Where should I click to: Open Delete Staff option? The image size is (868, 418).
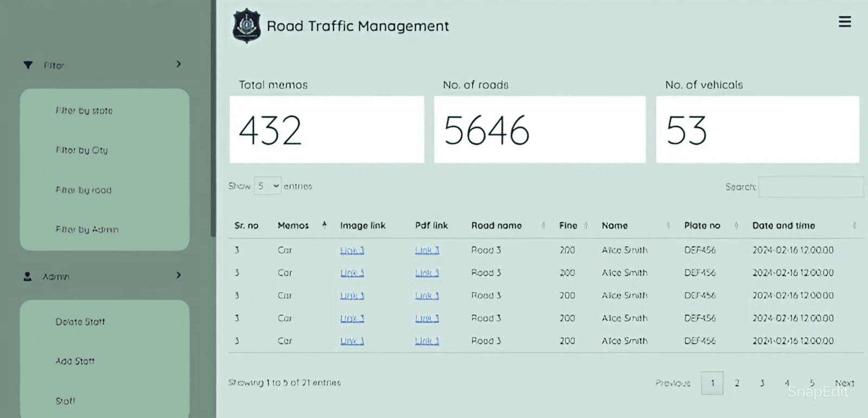(x=80, y=322)
